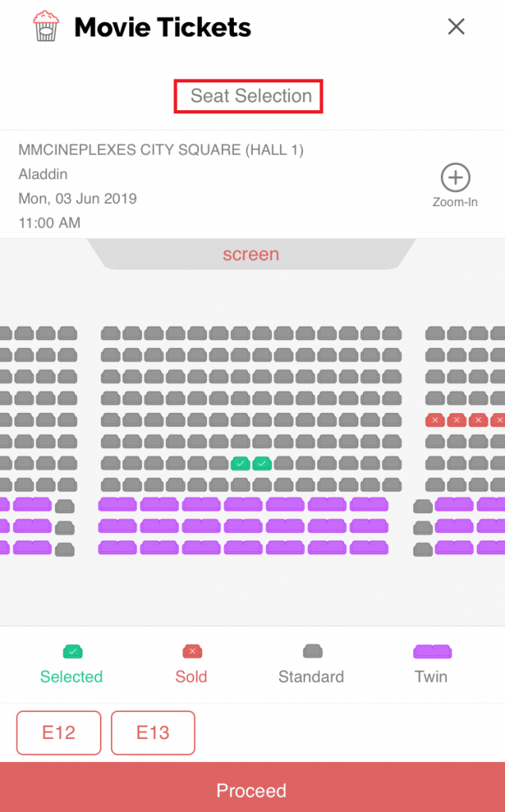Tap the popcorn Movie Tickets logo
The width and height of the screenshot is (505, 812).
coord(46,26)
